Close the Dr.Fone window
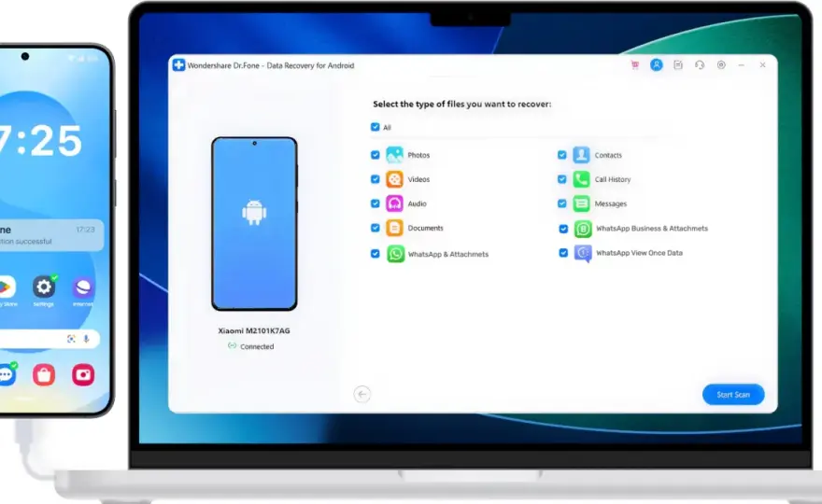Viewport: 822px width, 504px height. pyautogui.click(x=762, y=65)
